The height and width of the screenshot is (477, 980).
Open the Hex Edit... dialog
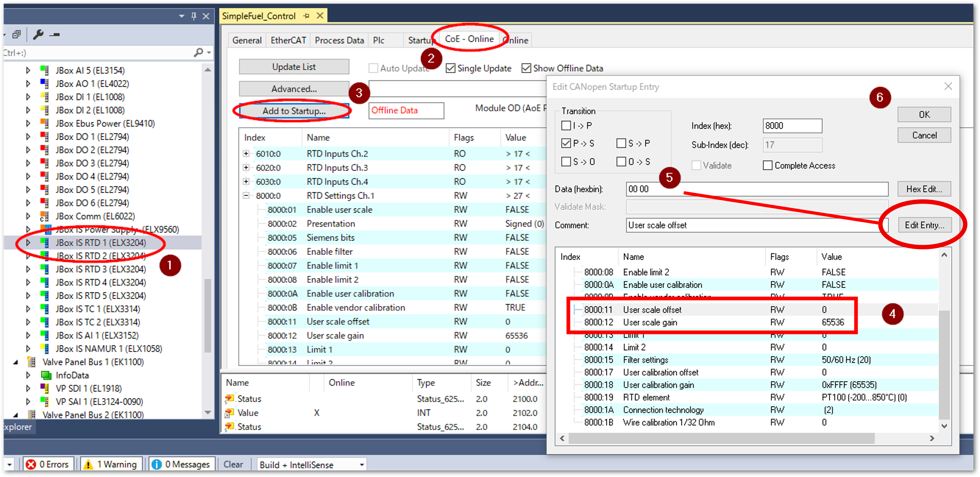[924, 189]
